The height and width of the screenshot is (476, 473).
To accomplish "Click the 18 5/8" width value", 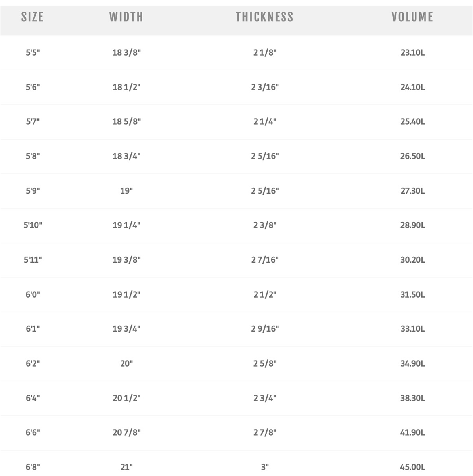I will point(126,122).
